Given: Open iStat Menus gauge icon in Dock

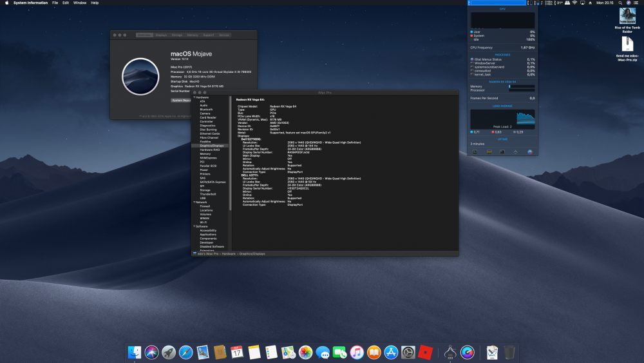Looking at the screenshot, I should click(x=468, y=352).
